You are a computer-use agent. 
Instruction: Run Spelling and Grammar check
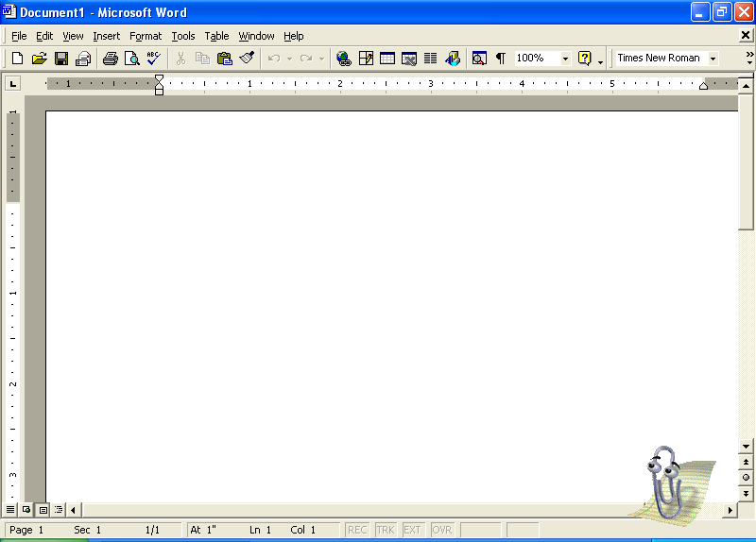click(153, 59)
